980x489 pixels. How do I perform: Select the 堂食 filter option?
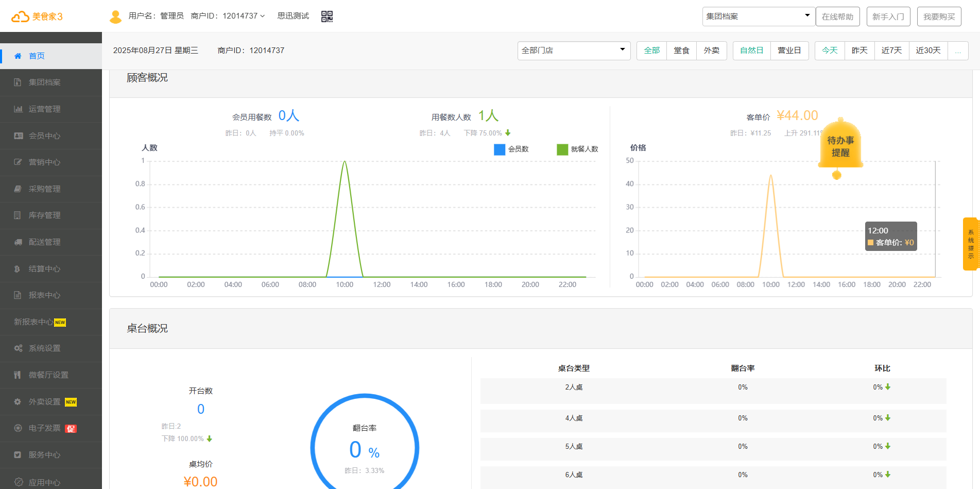click(x=681, y=50)
